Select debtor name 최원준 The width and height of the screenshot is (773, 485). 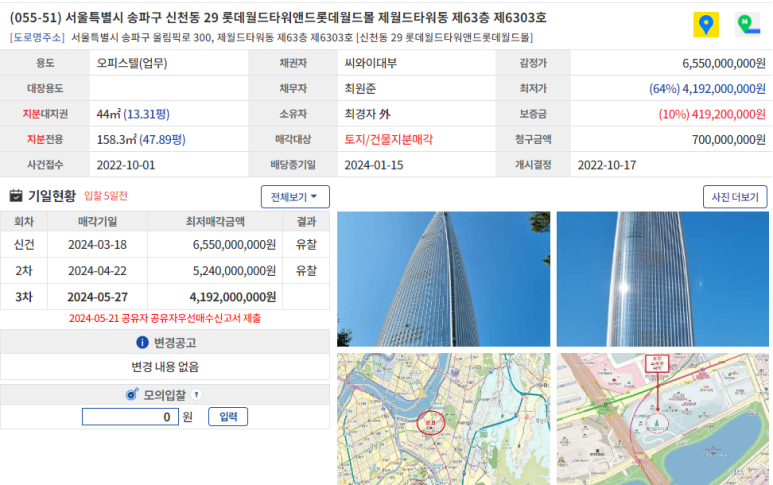(x=360, y=89)
